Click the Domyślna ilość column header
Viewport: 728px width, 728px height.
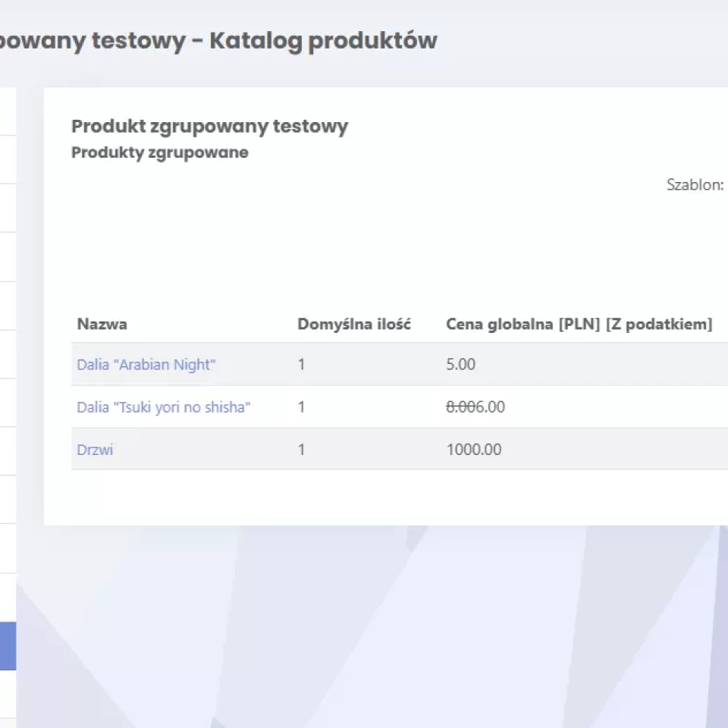[353, 325]
